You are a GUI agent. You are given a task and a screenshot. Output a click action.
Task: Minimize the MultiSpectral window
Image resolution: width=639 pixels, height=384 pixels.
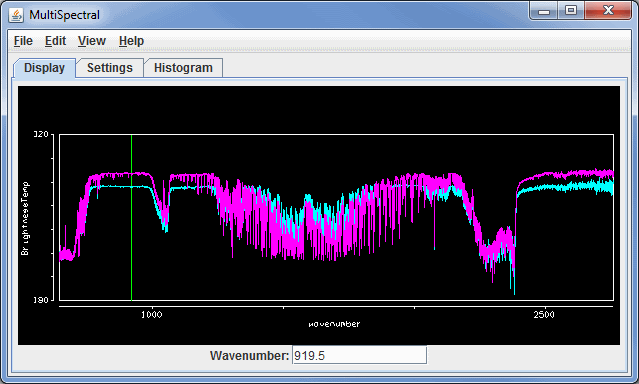tap(544, 11)
